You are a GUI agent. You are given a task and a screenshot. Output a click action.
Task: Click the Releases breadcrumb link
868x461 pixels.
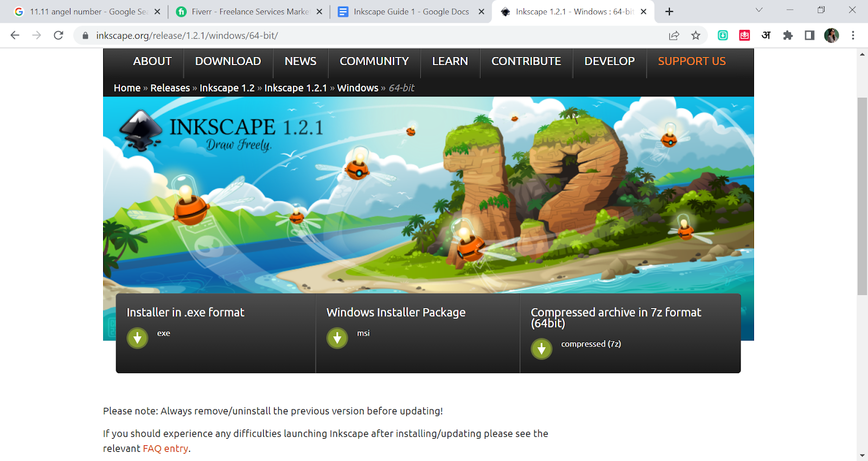click(170, 88)
